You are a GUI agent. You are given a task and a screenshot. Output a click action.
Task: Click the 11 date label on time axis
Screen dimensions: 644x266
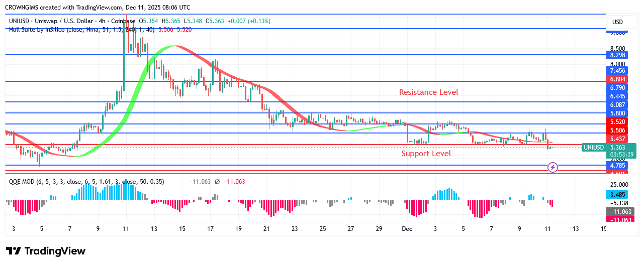tap(547, 229)
